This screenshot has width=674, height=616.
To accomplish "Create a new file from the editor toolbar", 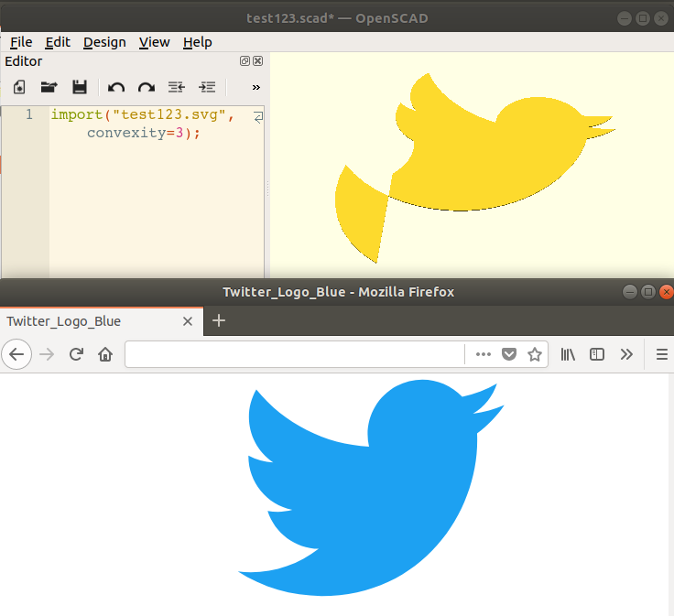I will 19,87.
